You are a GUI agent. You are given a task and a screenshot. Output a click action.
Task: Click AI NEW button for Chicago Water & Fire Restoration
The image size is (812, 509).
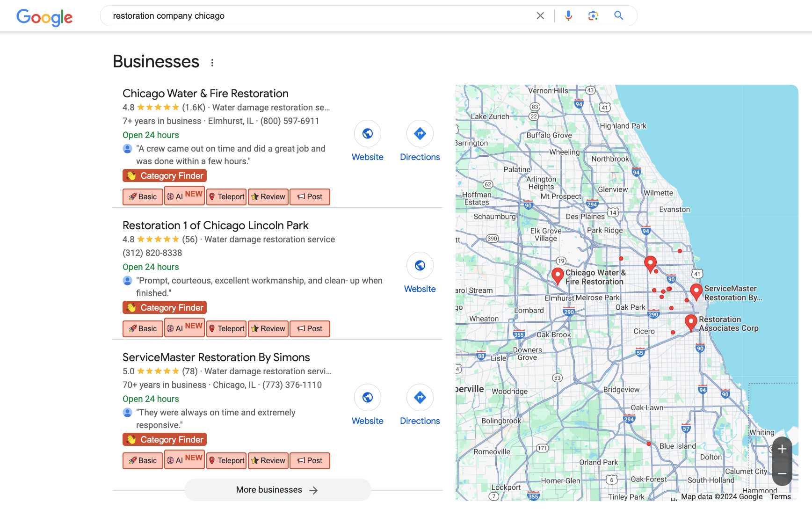(184, 196)
